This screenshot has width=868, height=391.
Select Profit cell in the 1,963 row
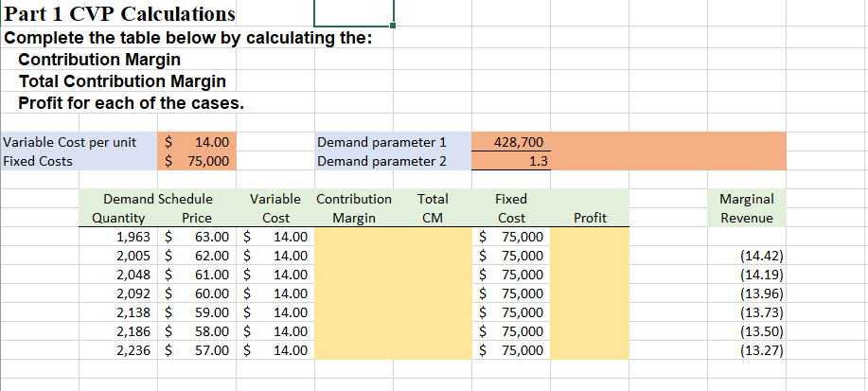(590, 237)
